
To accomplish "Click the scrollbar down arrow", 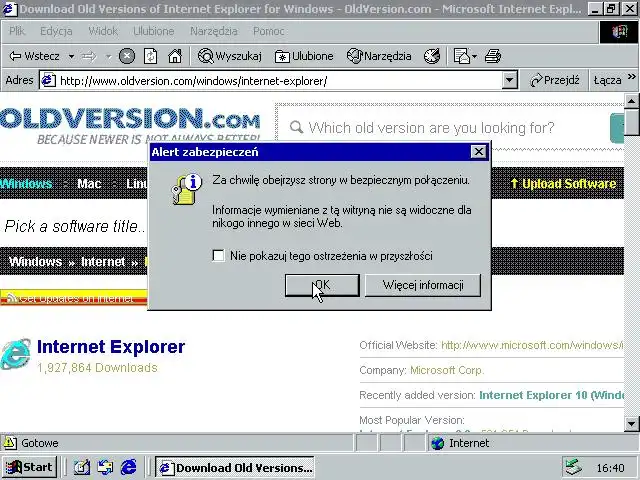I will pyautogui.click(x=631, y=424).
